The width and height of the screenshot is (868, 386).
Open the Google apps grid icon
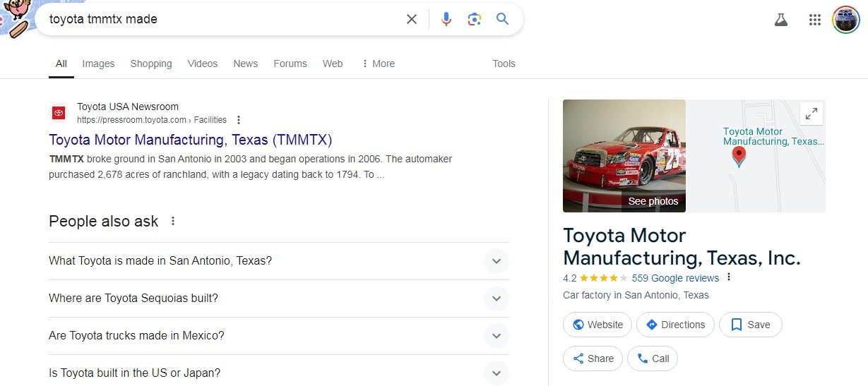coord(815,20)
